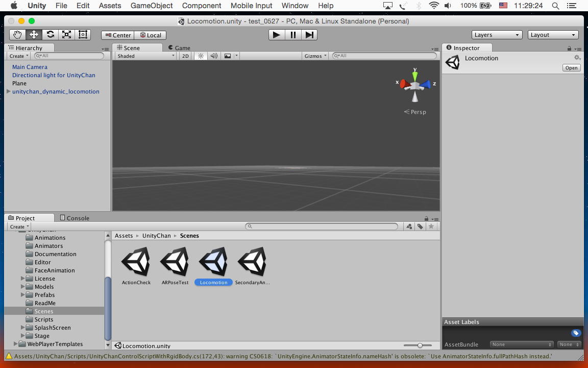Select the Locomotion scene asset
The width and height of the screenshot is (588, 368).
(213, 266)
